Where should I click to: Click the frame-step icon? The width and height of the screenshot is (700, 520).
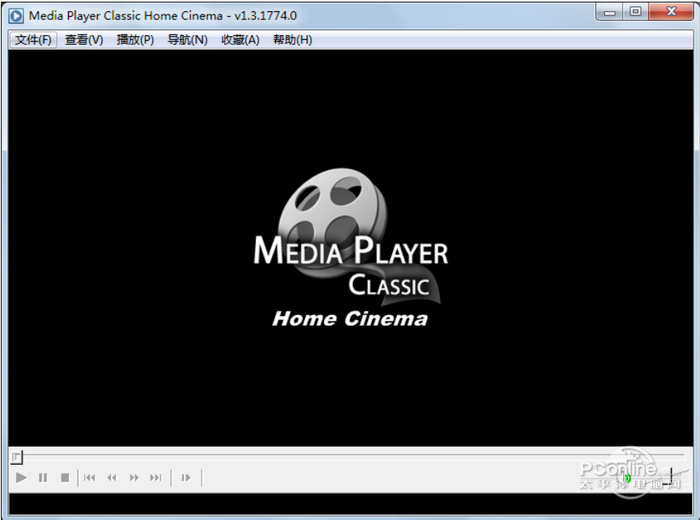186,478
